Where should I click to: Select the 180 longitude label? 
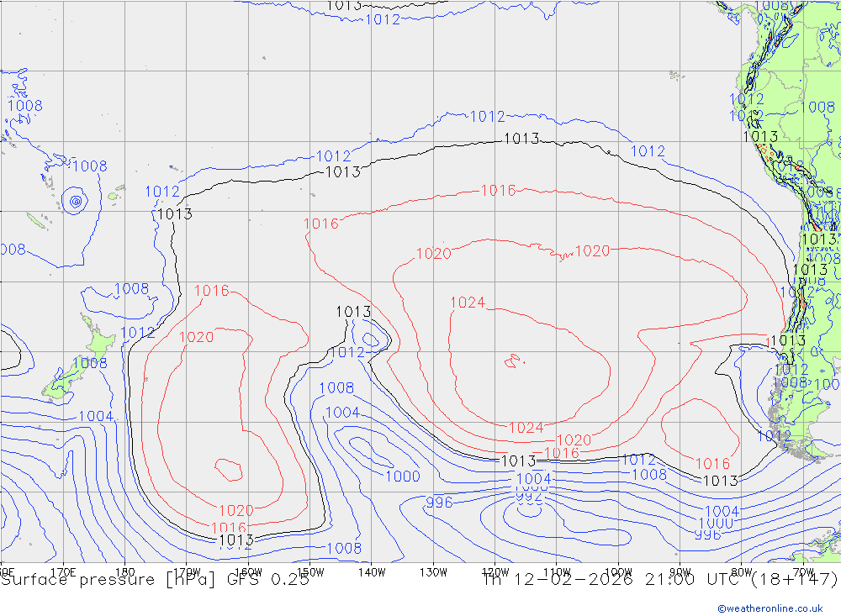click(125, 572)
